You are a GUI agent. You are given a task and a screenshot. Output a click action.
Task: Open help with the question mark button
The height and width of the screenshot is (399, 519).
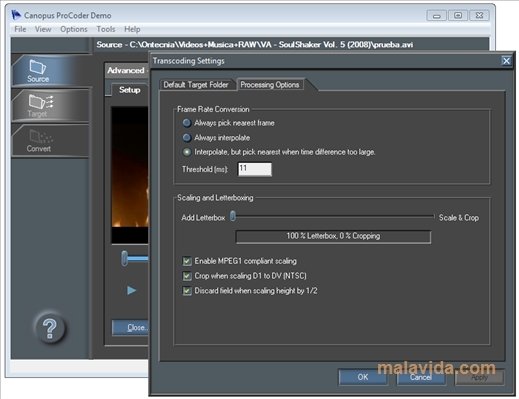(x=50, y=328)
